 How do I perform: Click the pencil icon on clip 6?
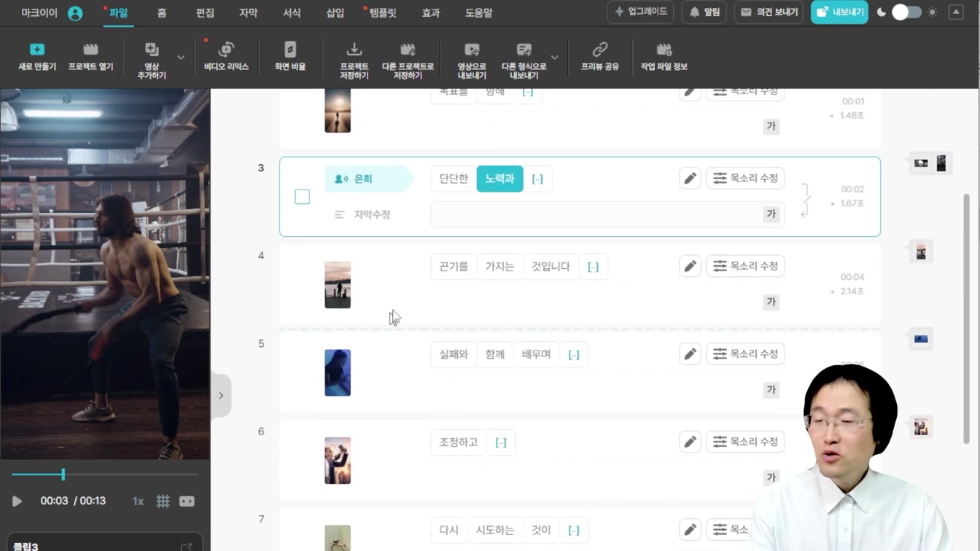[690, 442]
